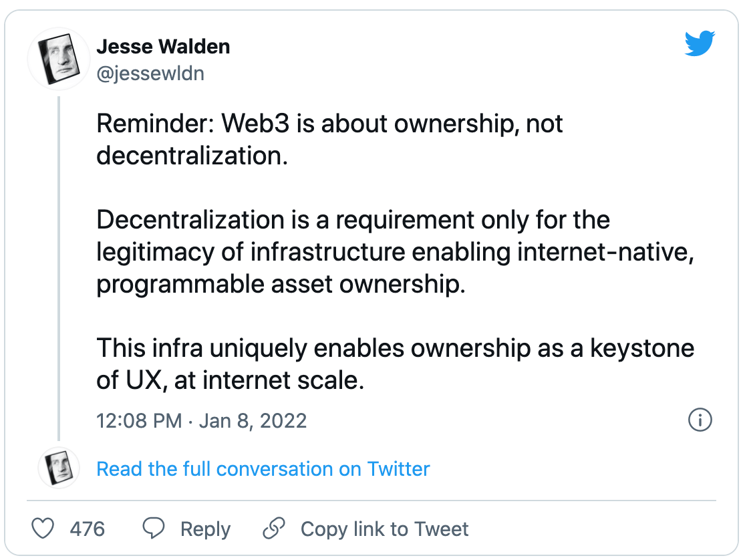Click the chain link copy icon
Image resolution: width=743 pixels, height=560 pixels.
point(274,529)
